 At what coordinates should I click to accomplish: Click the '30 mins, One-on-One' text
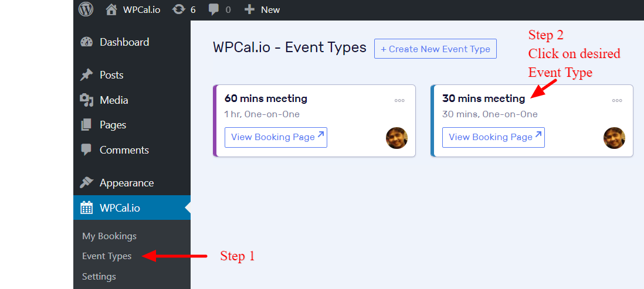point(490,114)
